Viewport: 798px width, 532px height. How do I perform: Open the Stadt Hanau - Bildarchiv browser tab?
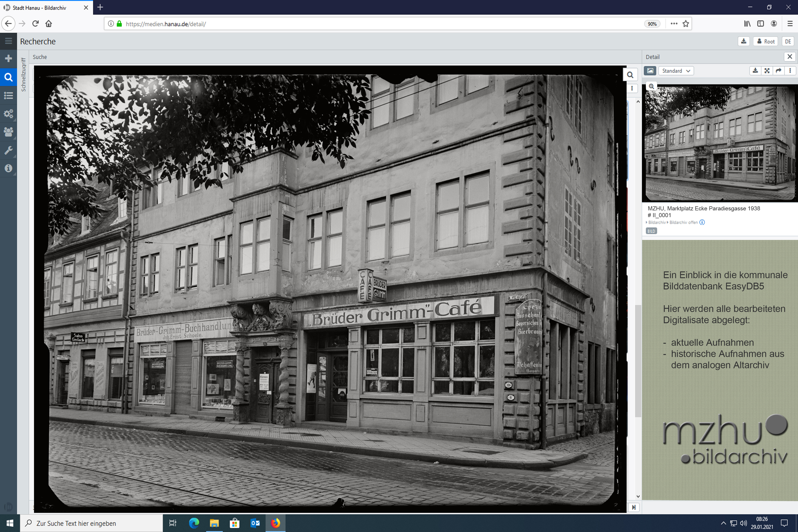point(40,7)
